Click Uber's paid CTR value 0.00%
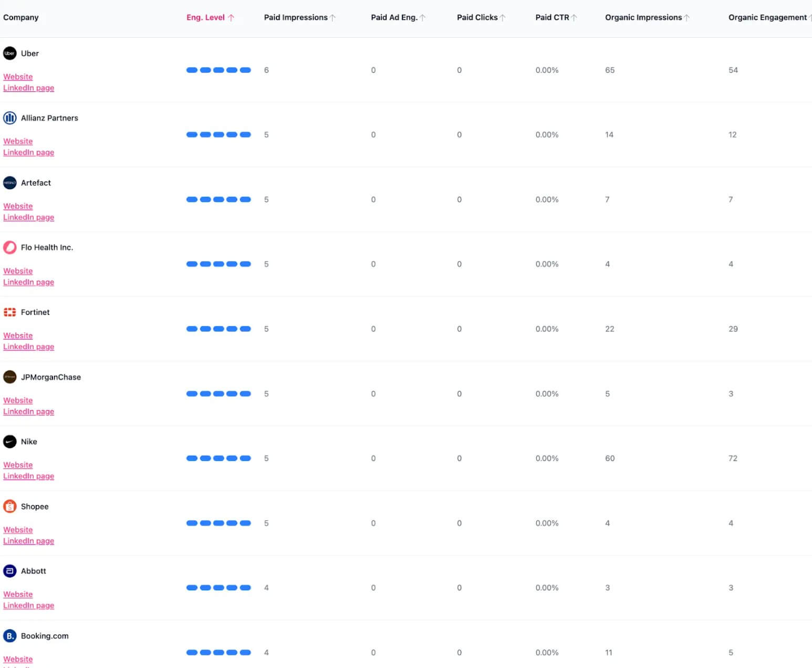812x668 pixels. (547, 70)
